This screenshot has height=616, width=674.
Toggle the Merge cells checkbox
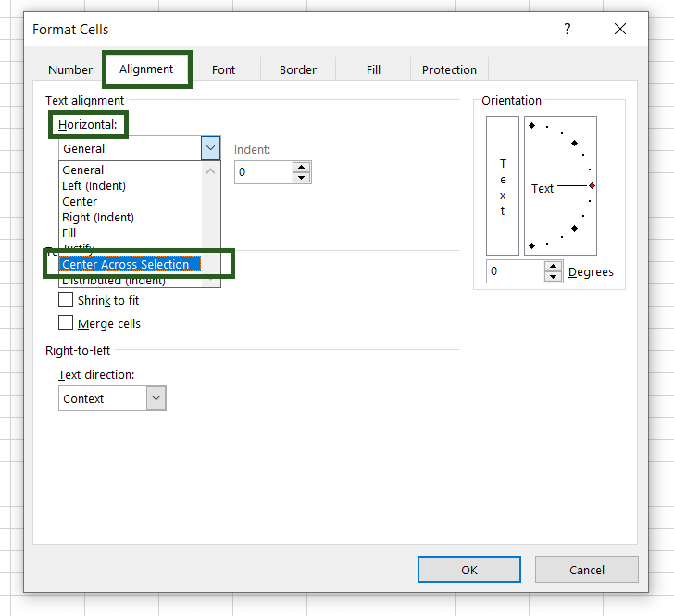pos(66,323)
